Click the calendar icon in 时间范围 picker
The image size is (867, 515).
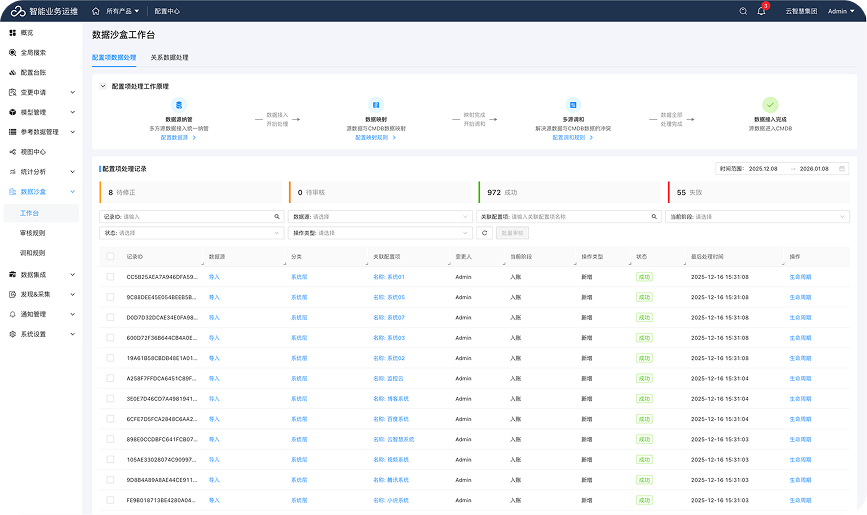842,169
